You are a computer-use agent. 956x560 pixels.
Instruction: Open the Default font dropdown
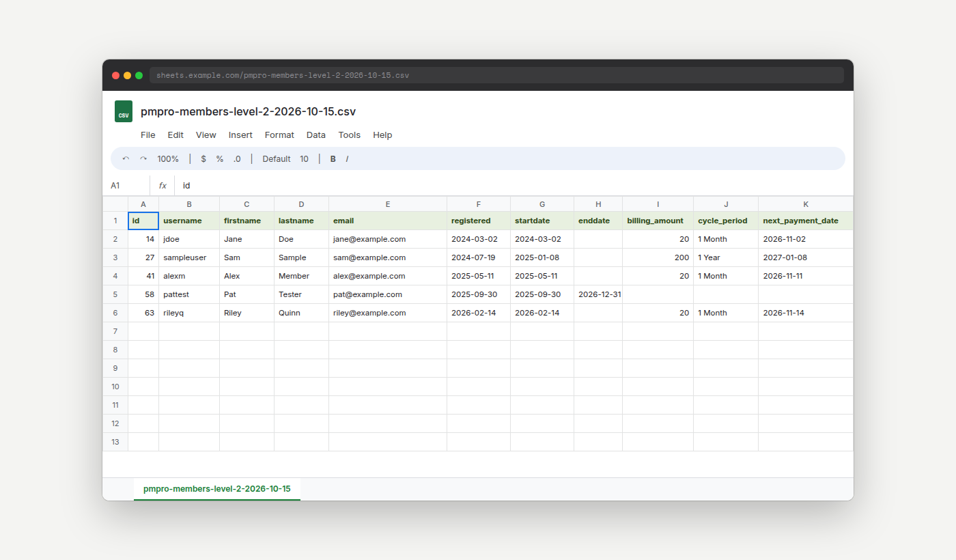277,159
